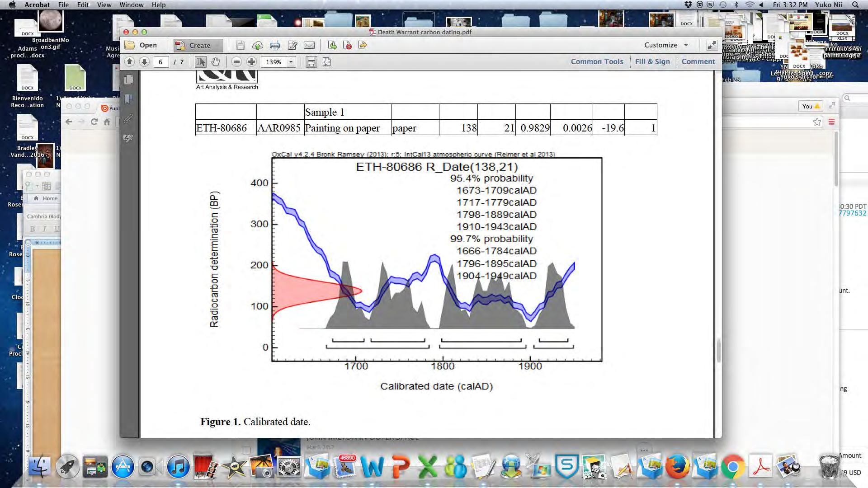Print the document with printer icon
The image size is (868, 488).
coord(274,45)
